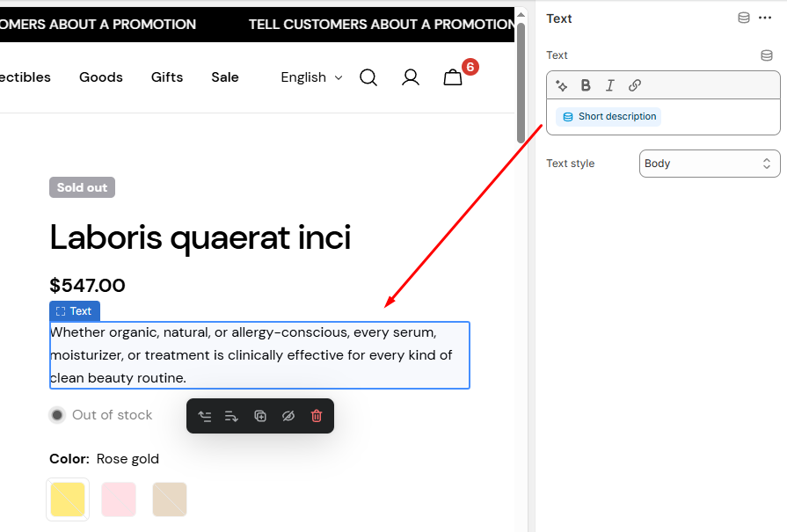Click the Short description dynamic source chip
787x532 pixels.
click(x=608, y=116)
